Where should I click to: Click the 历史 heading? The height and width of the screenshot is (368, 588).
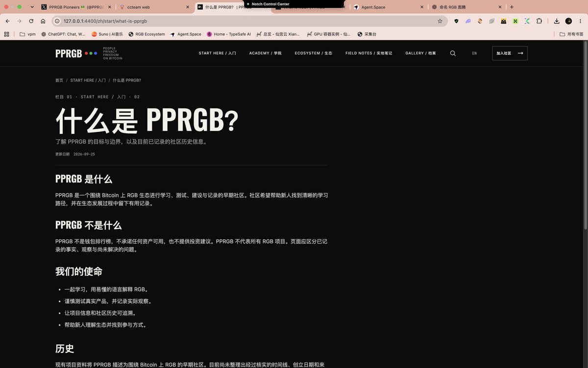[x=65, y=349]
